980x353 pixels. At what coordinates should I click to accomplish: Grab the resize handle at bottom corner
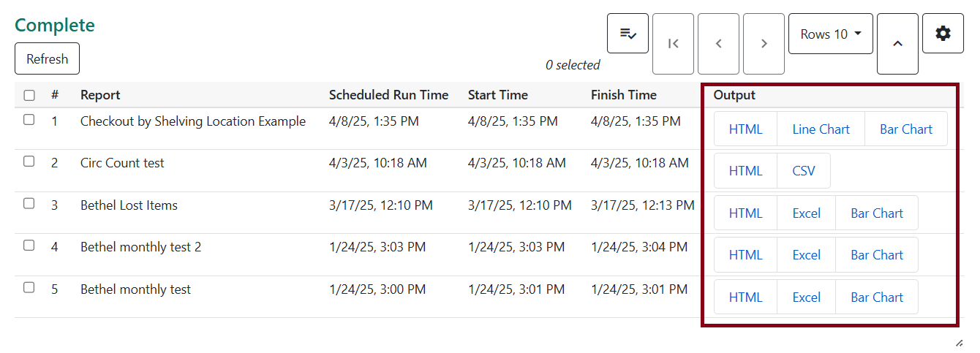[959, 343]
